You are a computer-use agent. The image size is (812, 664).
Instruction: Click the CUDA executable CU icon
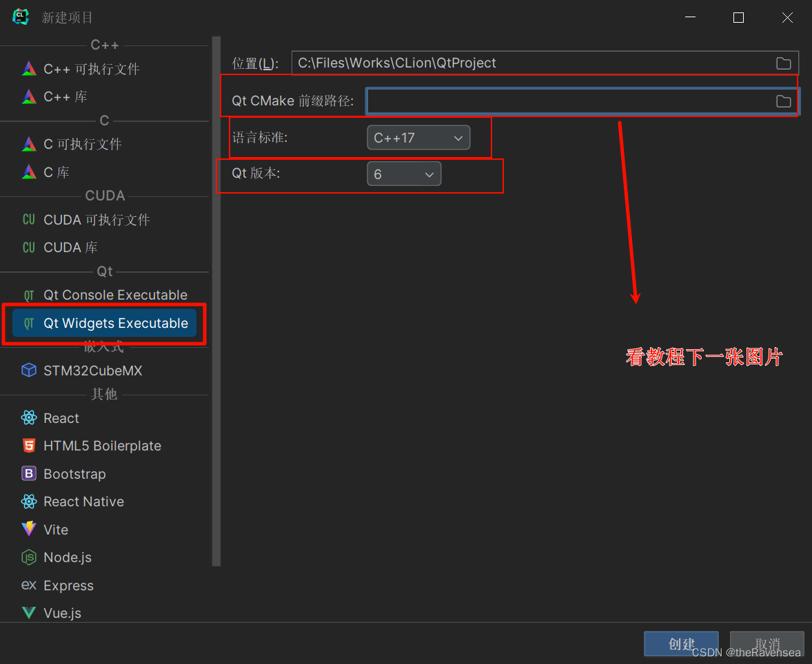click(x=29, y=220)
